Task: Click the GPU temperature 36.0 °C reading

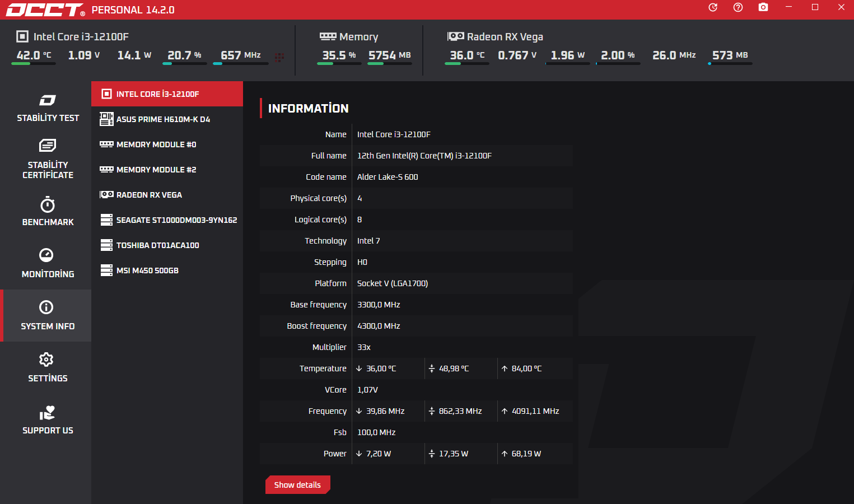Action: 467,55
